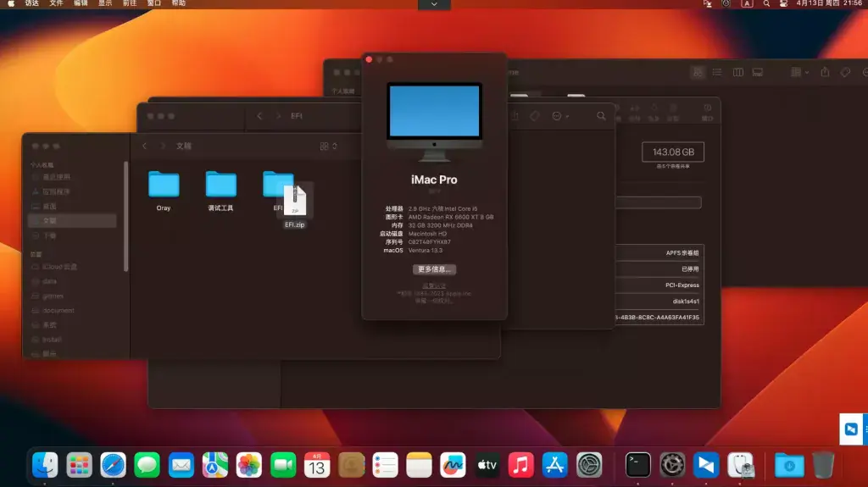Image resolution: width=868 pixels, height=487 pixels.
Task: Open the 显示 menu in menu bar
Action: pyautogui.click(x=105, y=3)
